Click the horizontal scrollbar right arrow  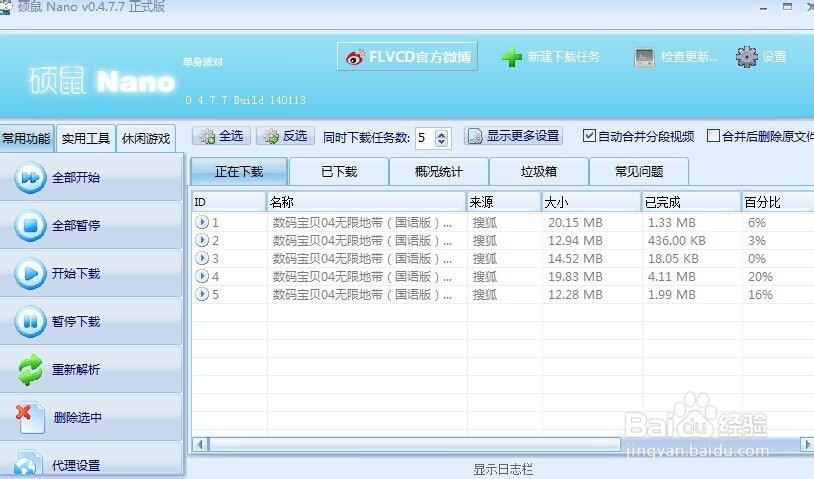(x=806, y=445)
